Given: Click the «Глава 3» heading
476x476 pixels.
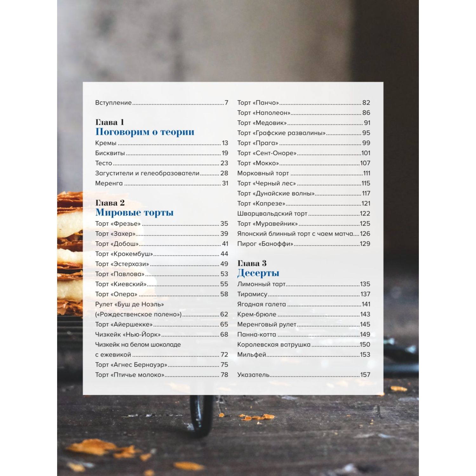Looking at the screenshot, I should [x=252, y=263].
